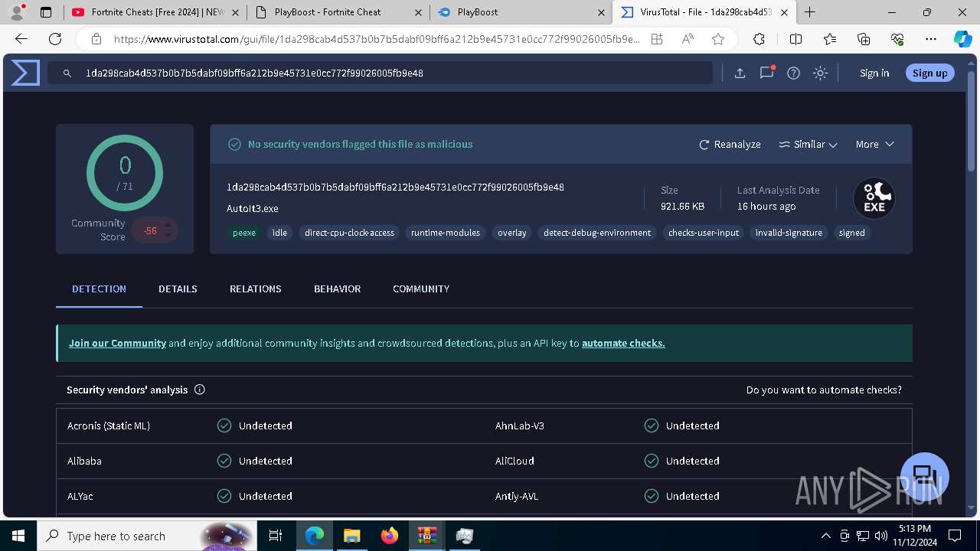980x551 pixels.
Task: Switch to the RELATIONS tab
Action: click(256, 289)
